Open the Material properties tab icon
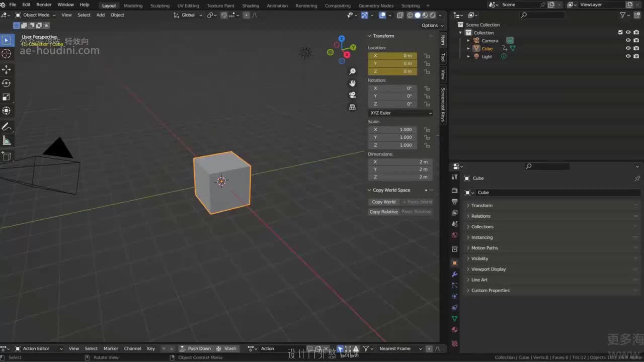Image resolution: width=644 pixels, height=362 pixels. (455, 330)
